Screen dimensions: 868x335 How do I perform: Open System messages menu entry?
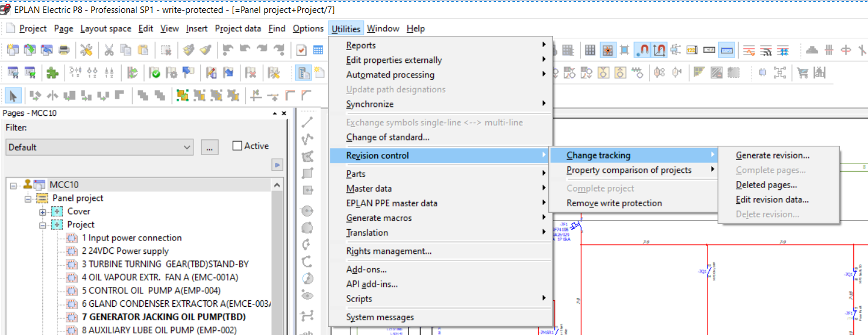(x=441, y=317)
